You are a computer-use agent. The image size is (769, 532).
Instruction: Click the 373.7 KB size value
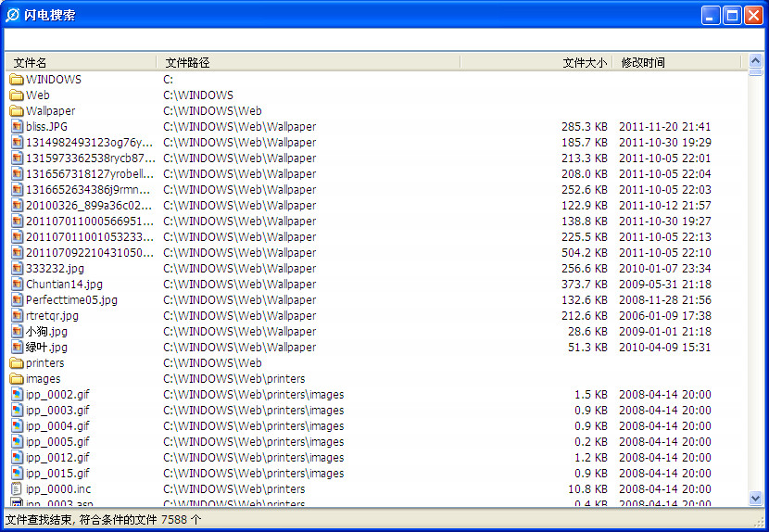point(584,285)
